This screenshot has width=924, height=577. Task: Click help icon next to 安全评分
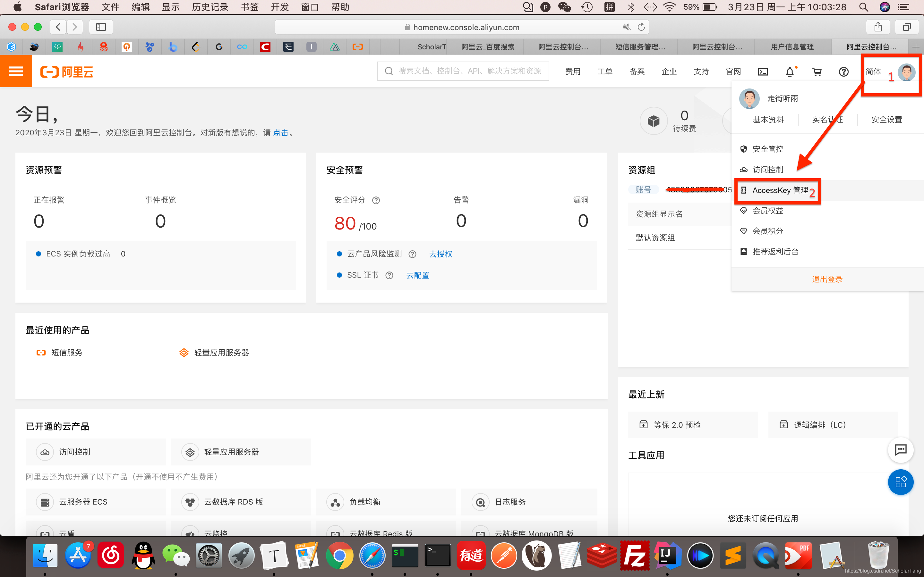click(376, 200)
